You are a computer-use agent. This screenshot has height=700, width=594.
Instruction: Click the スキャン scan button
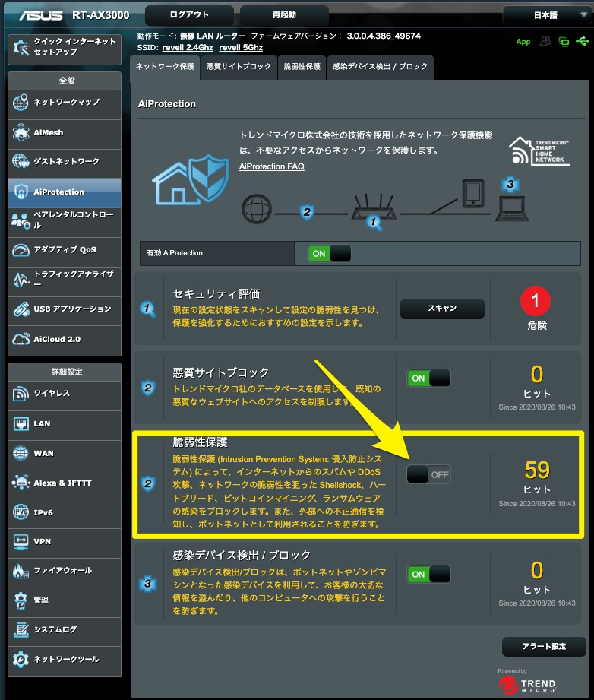[442, 309]
